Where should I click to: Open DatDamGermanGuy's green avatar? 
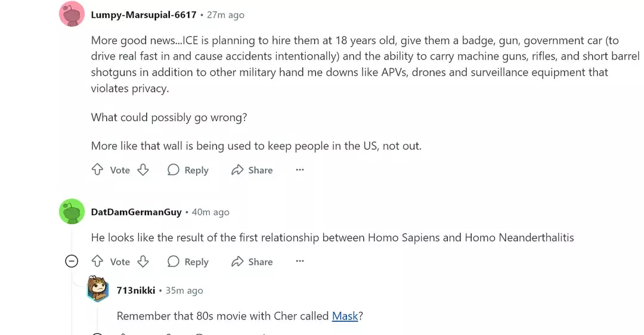pyautogui.click(x=72, y=212)
